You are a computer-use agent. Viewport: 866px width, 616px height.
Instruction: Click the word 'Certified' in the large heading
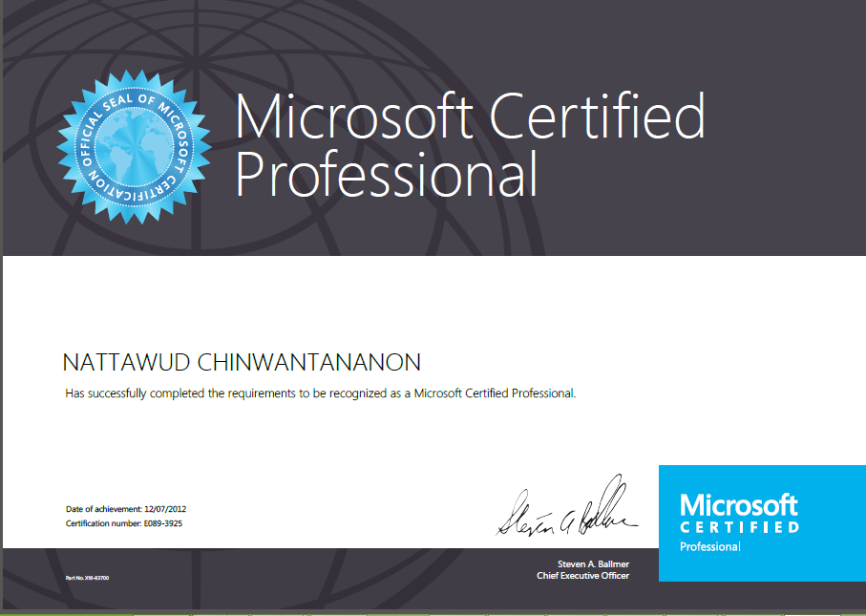(x=598, y=116)
